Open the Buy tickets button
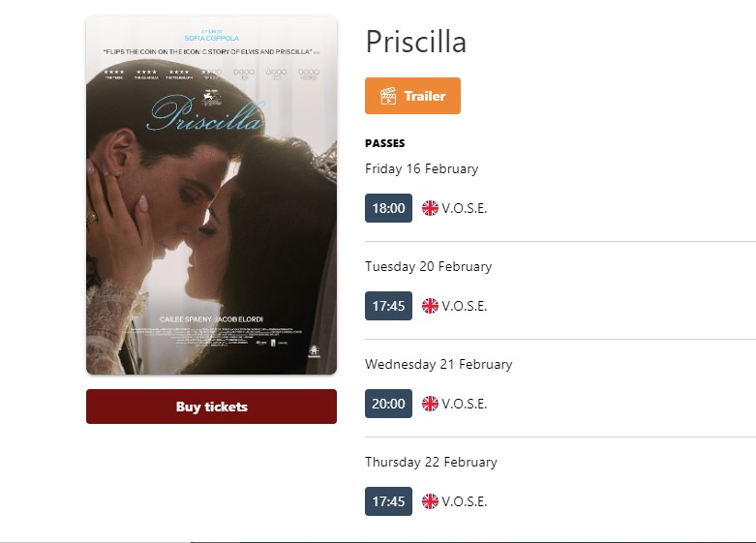The height and width of the screenshot is (543, 756). point(212,407)
